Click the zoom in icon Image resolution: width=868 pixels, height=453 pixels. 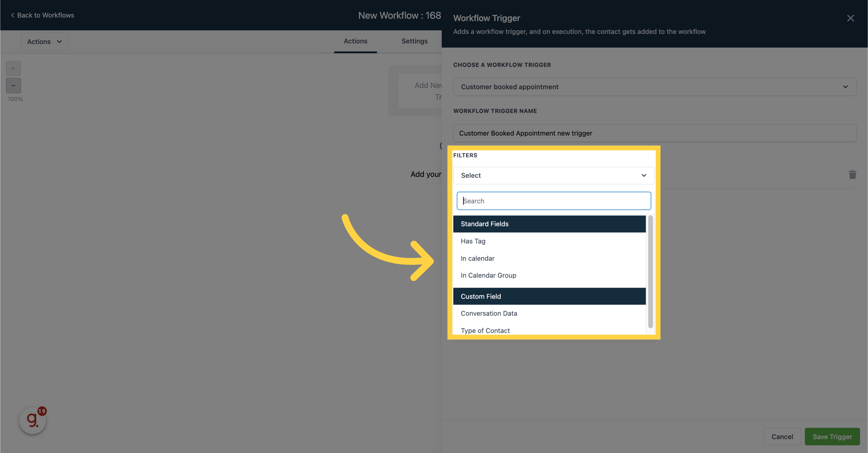coord(14,68)
